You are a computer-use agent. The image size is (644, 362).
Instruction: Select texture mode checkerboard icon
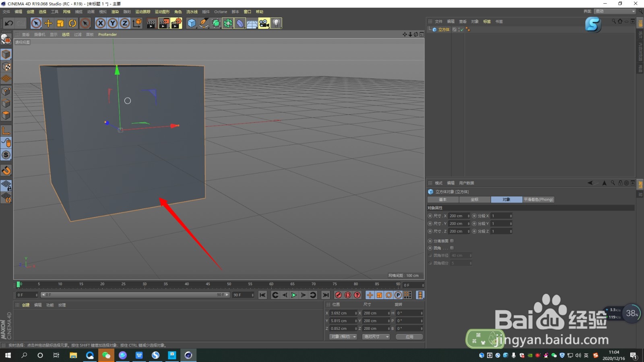coord(6,67)
